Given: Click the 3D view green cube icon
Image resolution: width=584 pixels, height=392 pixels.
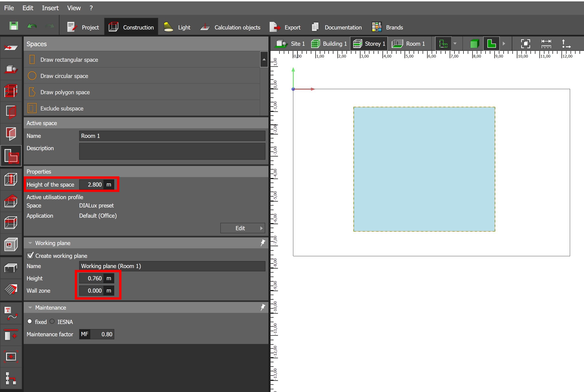Looking at the screenshot, I should click(x=474, y=44).
